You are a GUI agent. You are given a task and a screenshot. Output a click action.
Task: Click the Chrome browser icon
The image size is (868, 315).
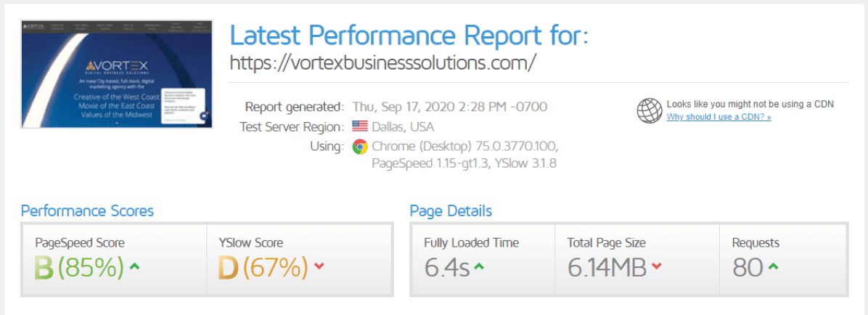pyautogui.click(x=360, y=147)
